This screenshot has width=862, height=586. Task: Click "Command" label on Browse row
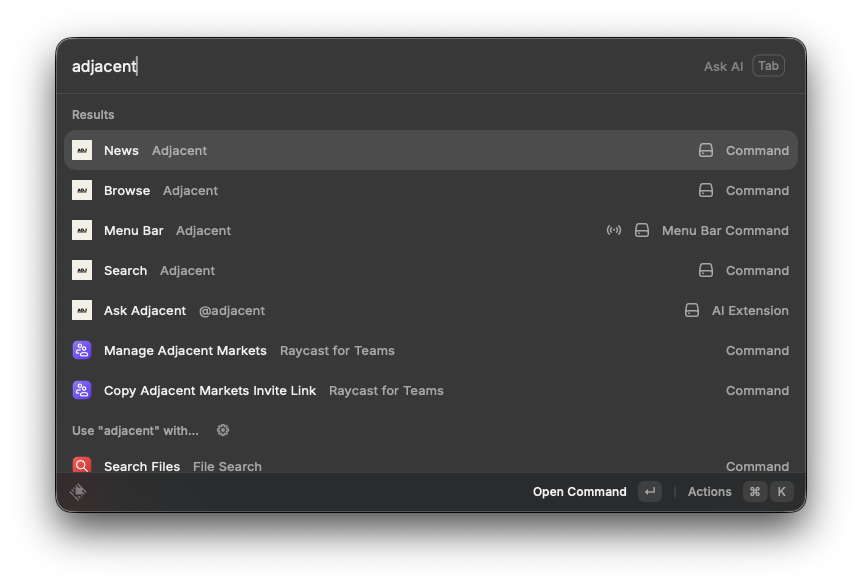click(x=757, y=190)
